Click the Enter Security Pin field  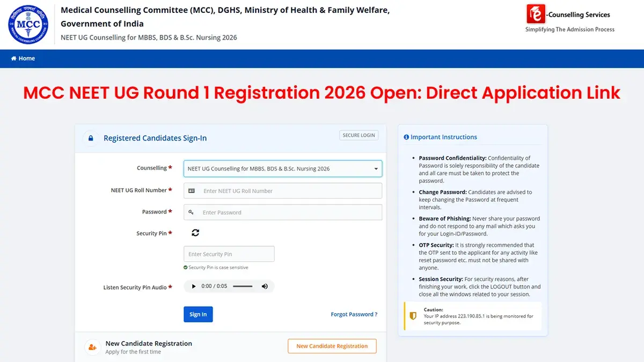[x=229, y=254]
